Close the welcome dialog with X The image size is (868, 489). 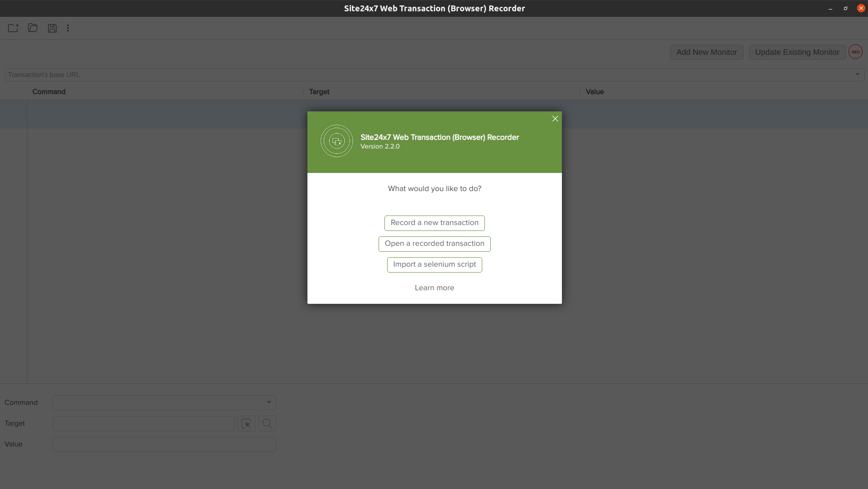[x=555, y=119]
